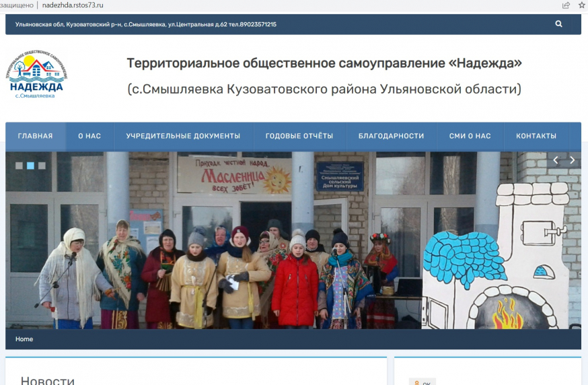The image size is (588, 385).
Task: Open СМИ о нас menu item
Action: pyautogui.click(x=470, y=136)
